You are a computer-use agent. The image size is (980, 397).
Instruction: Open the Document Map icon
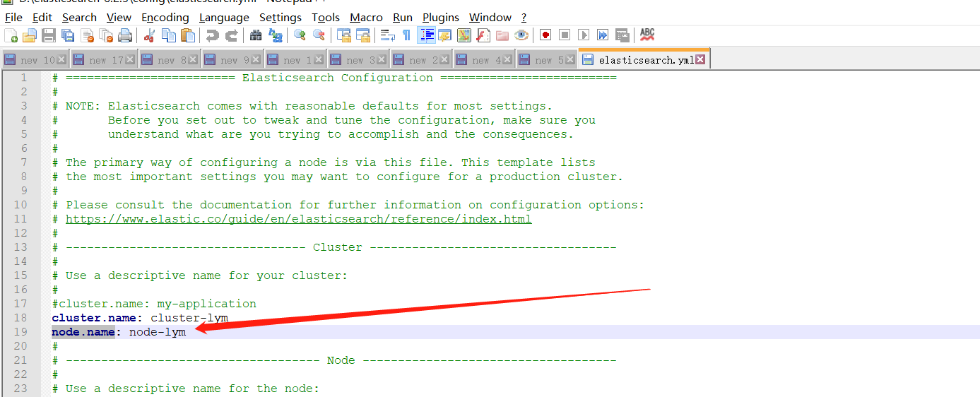tap(464, 35)
